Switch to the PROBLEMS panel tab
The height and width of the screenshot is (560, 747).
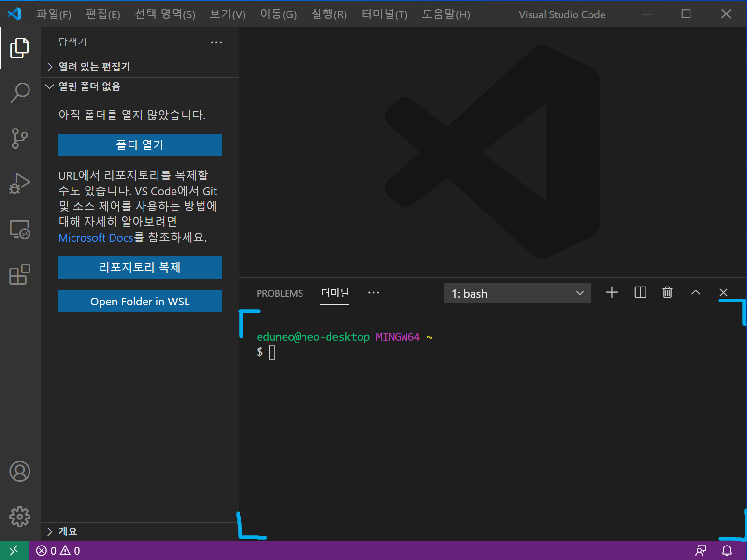pos(280,293)
